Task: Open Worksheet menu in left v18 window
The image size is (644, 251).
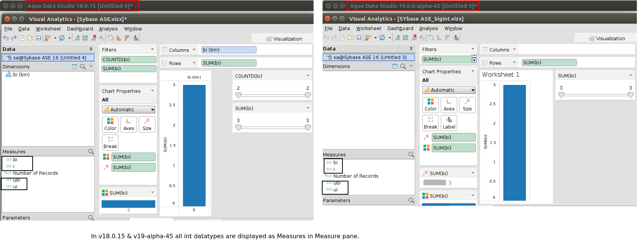Action: pyautogui.click(x=48, y=29)
